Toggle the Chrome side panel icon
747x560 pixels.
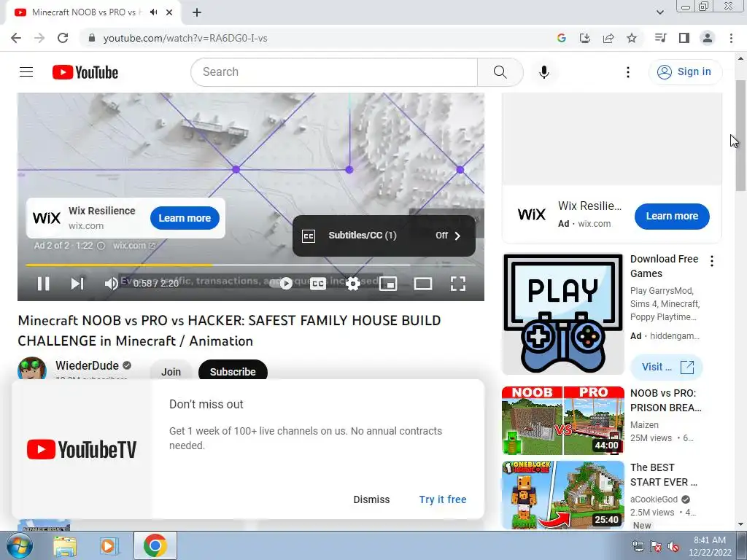pyautogui.click(x=684, y=38)
